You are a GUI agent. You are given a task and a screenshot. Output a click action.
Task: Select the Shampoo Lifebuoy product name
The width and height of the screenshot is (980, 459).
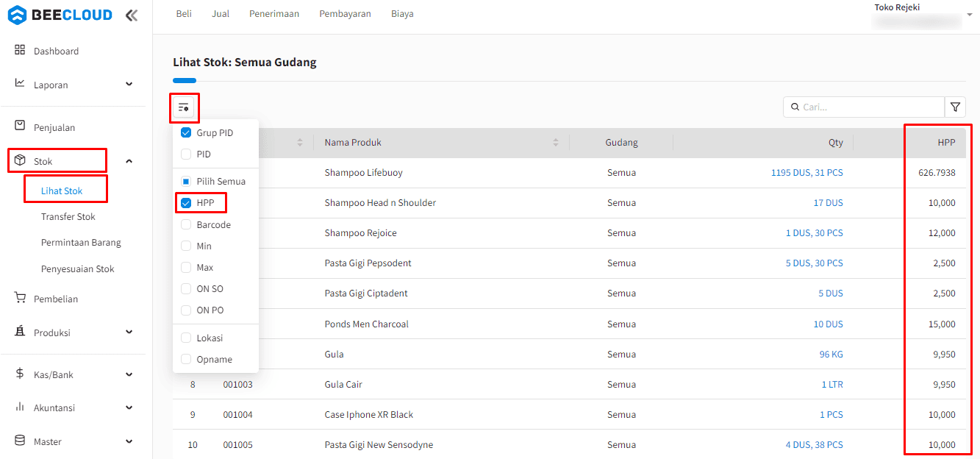(364, 173)
